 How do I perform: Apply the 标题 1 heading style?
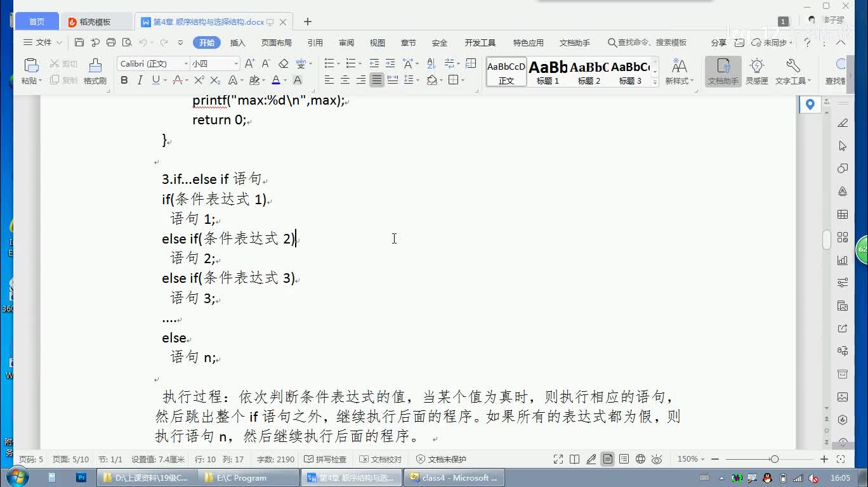click(x=548, y=72)
